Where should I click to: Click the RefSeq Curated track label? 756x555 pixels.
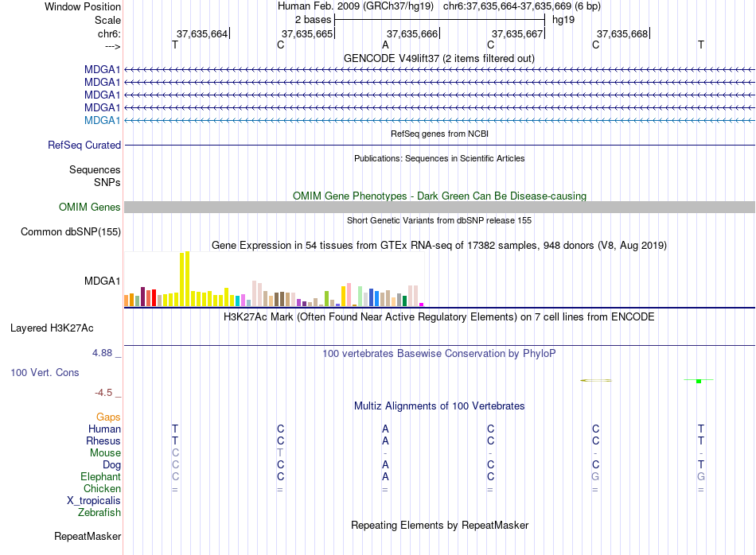(84, 145)
